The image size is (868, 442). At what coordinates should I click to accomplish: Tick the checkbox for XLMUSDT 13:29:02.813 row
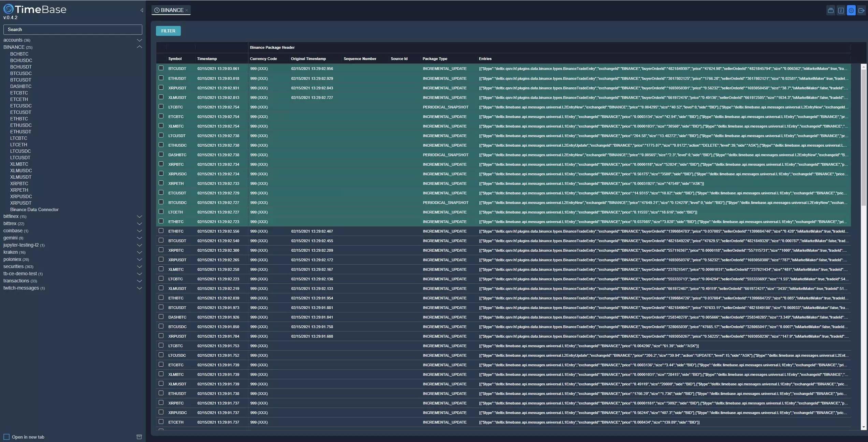tap(161, 97)
